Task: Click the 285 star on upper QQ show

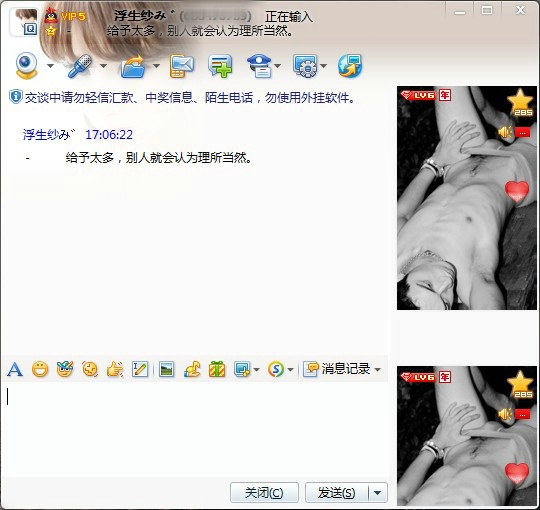Action: pos(520,103)
